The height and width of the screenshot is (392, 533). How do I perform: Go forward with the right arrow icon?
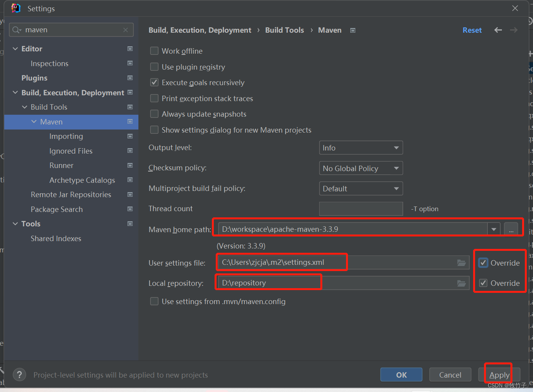(x=514, y=30)
